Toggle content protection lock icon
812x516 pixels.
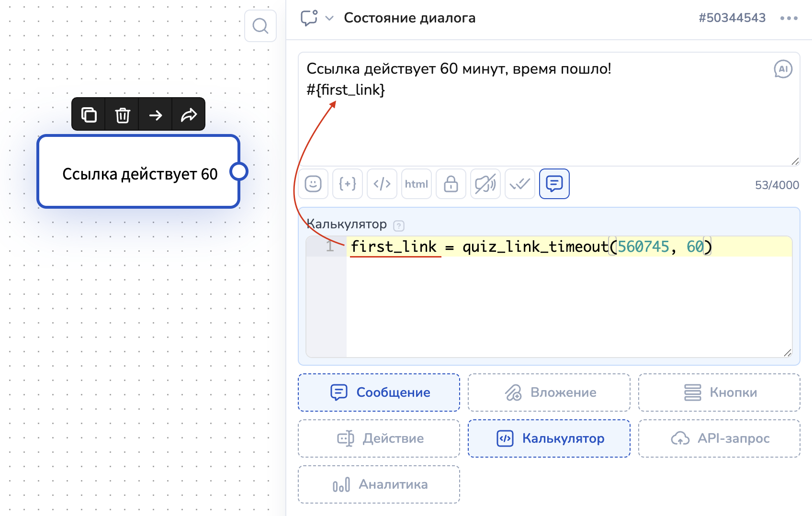451,184
